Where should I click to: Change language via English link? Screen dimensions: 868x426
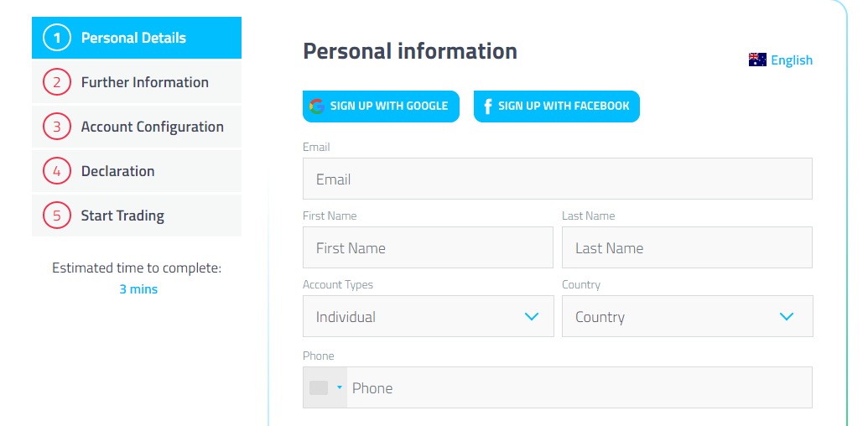pos(792,60)
